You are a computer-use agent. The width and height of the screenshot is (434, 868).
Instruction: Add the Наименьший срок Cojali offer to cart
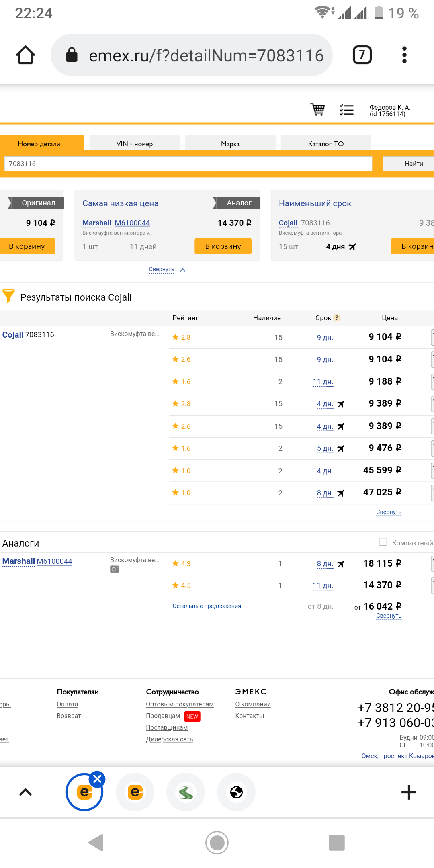click(413, 246)
